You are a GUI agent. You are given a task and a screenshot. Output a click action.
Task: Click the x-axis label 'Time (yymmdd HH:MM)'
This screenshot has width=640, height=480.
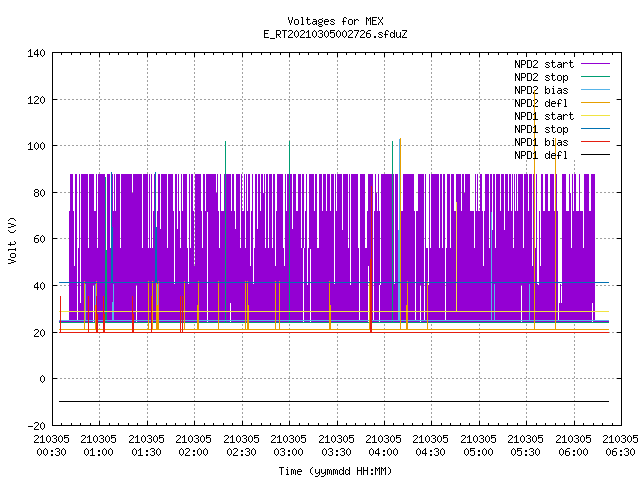coord(335,471)
